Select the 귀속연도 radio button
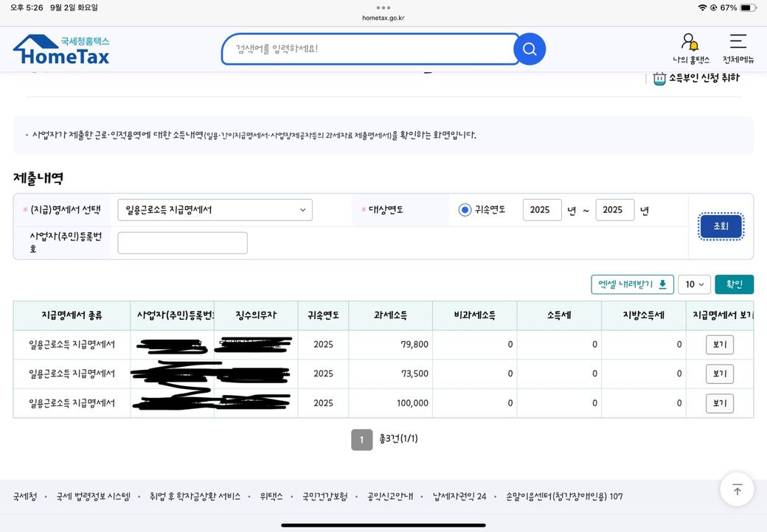This screenshot has height=532, width=767. [465, 210]
